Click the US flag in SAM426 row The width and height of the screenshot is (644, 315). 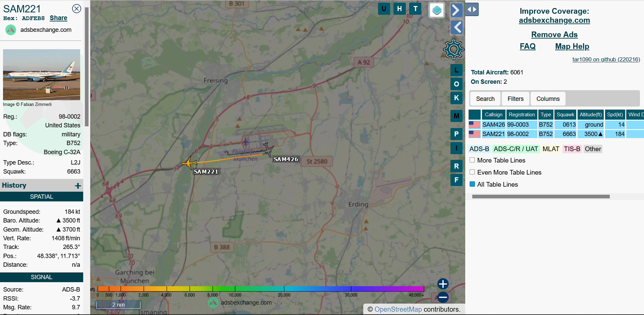point(475,125)
